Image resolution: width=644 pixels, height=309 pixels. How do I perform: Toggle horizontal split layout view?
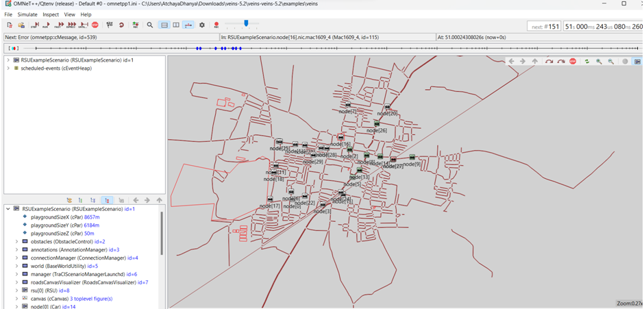164,25
